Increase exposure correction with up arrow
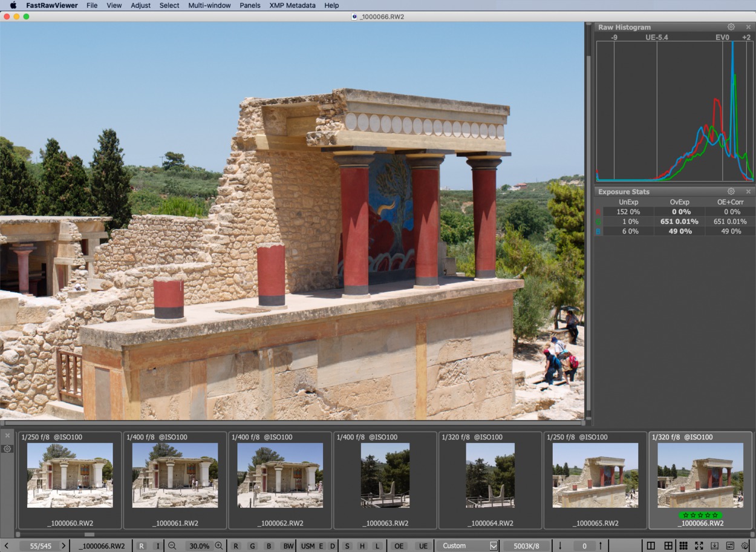Screen dimensions: 756x552 (x=600, y=546)
